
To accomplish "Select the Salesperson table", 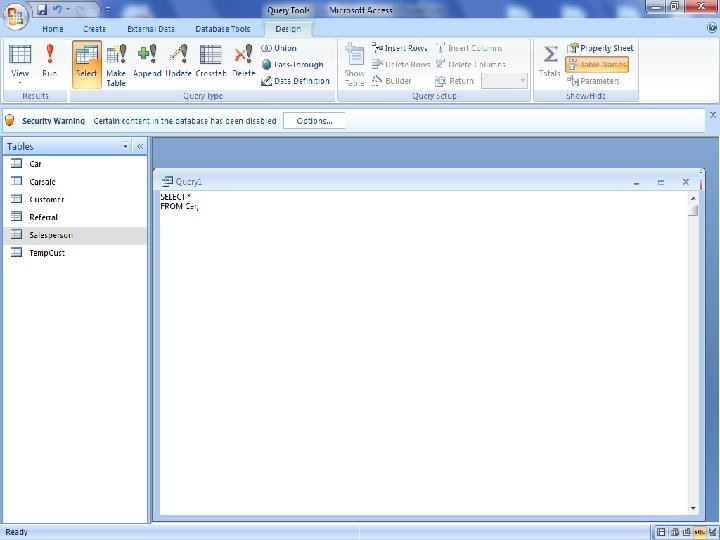I will (75, 235).
